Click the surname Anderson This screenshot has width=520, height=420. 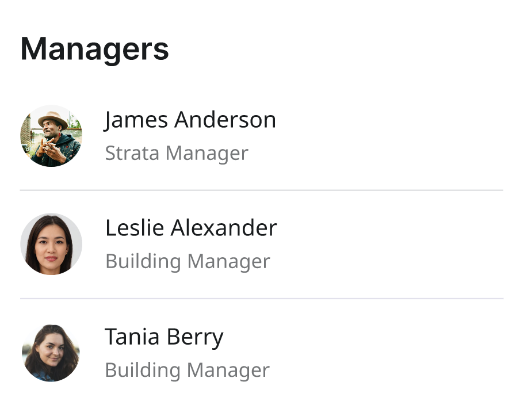[225, 120]
